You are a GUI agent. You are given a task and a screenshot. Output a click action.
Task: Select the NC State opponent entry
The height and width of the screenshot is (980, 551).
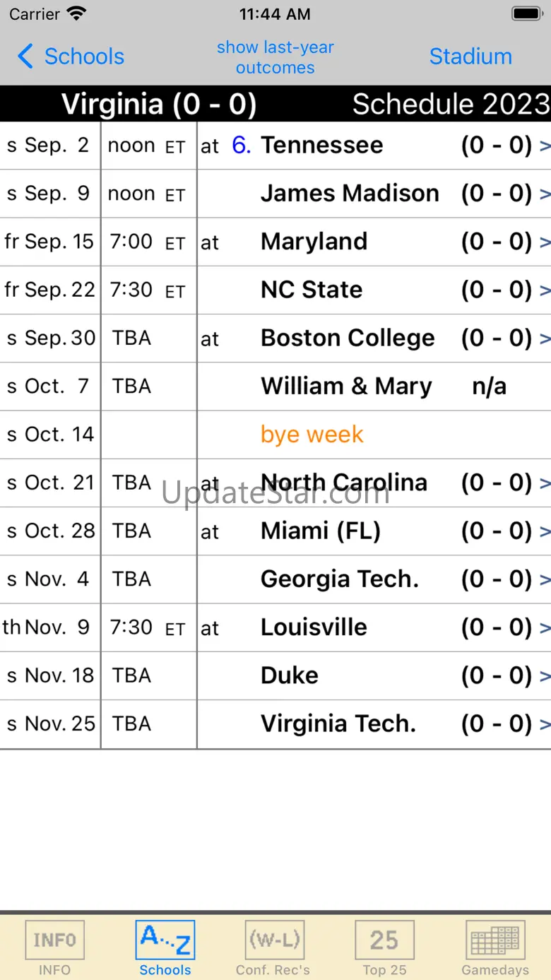click(312, 290)
